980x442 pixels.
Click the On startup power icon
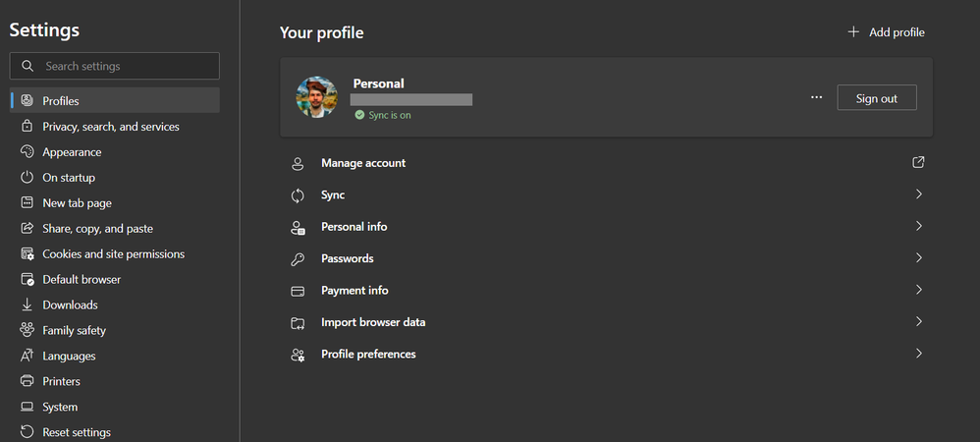tap(27, 178)
